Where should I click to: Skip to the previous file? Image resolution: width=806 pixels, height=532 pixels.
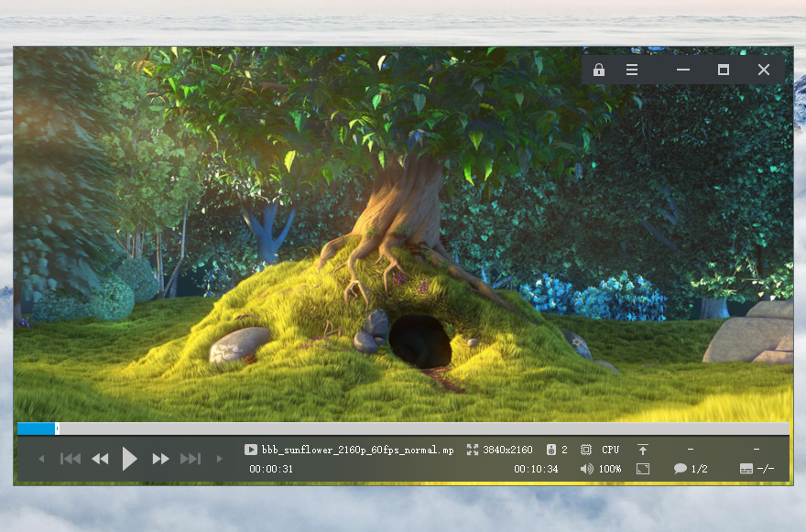click(71, 459)
